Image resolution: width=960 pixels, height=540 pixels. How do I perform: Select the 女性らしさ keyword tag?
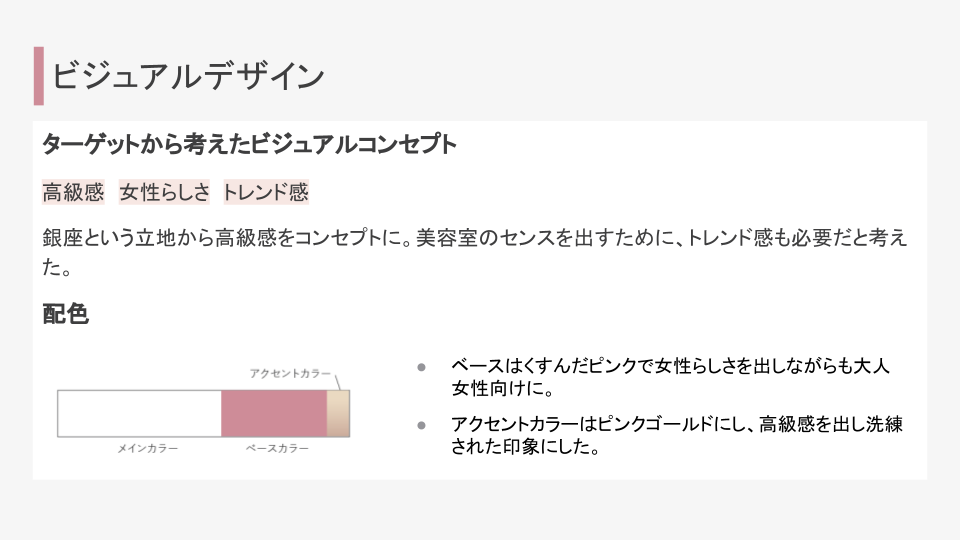click(165, 192)
